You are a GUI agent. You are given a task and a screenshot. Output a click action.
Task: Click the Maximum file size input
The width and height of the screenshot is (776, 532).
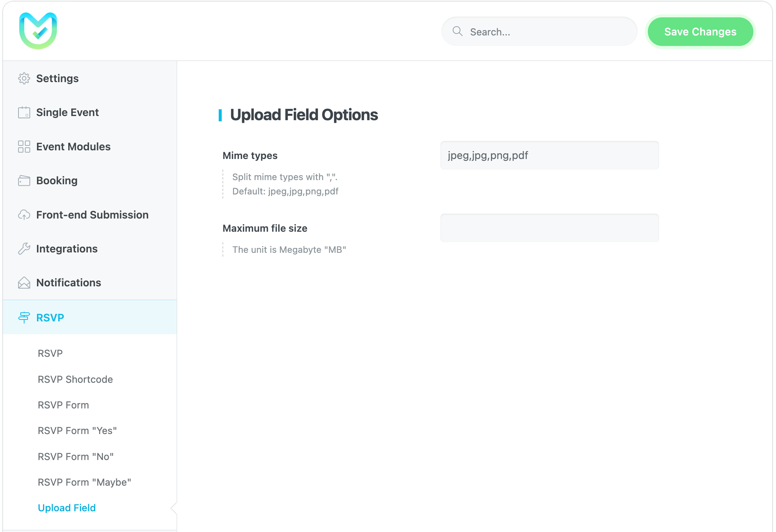click(x=549, y=228)
